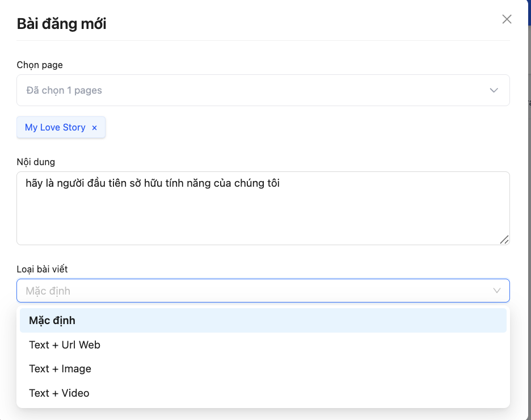Expand the "Chọn page" chevron arrow
The height and width of the screenshot is (420, 531).
(494, 90)
